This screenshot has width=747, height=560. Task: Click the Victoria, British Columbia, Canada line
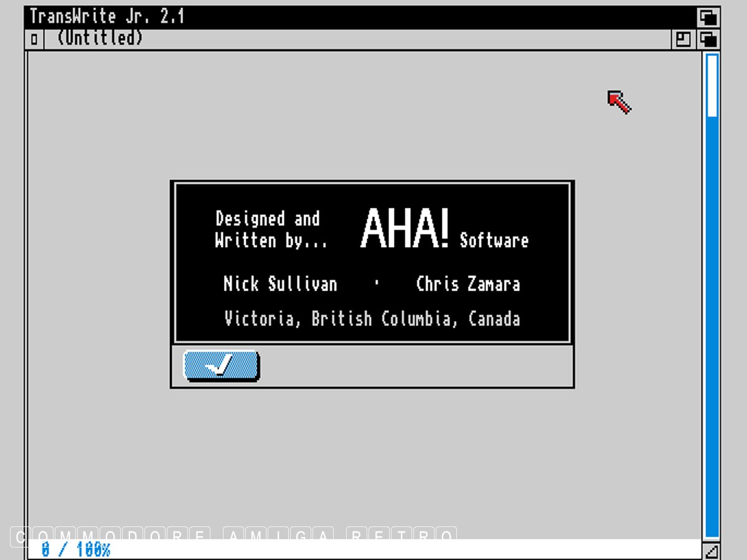[372, 319]
